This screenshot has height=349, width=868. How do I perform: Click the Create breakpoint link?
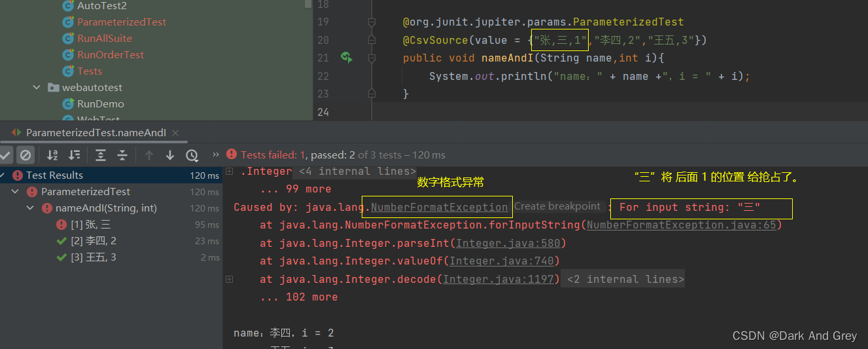557,206
